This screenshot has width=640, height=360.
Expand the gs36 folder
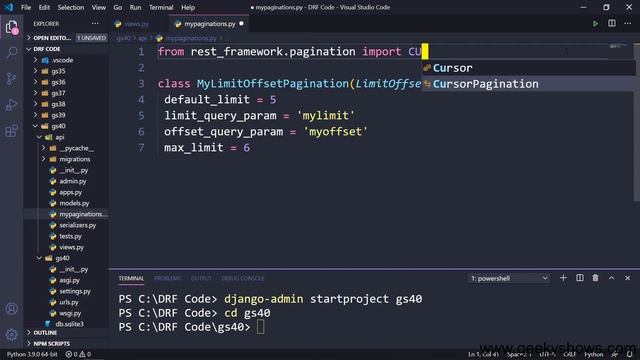tap(67, 82)
